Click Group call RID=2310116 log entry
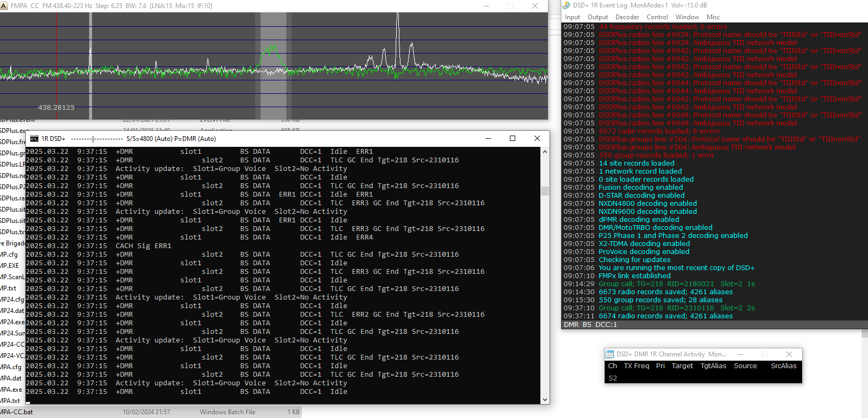868x418 pixels. 677,308
